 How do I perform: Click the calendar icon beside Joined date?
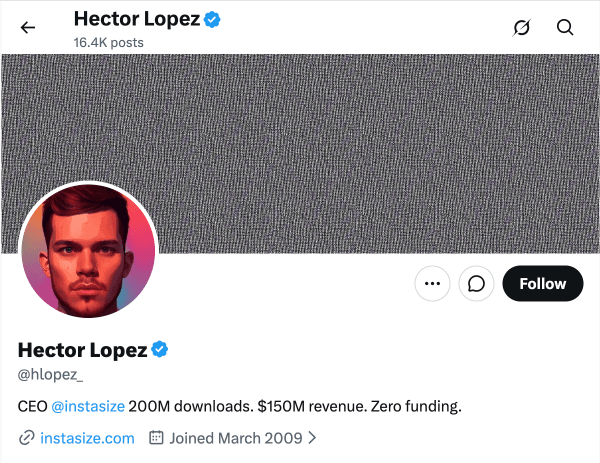pos(156,437)
